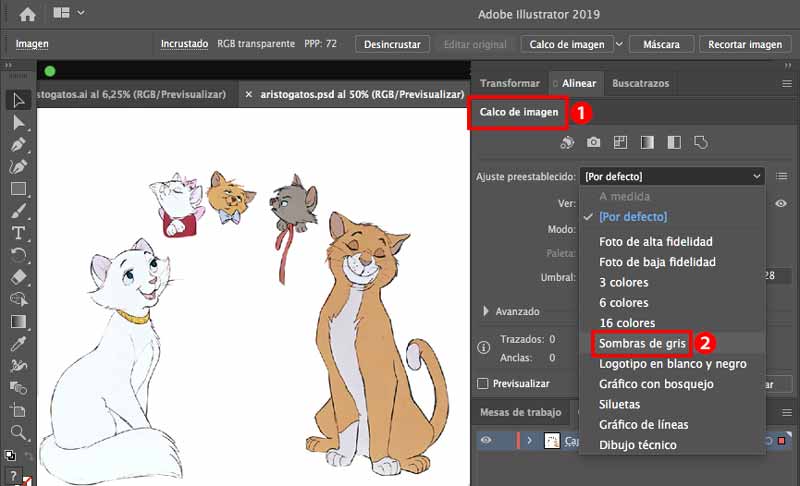Select the Rectangle tool
The height and width of the screenshot is (486, 800).
18,189
